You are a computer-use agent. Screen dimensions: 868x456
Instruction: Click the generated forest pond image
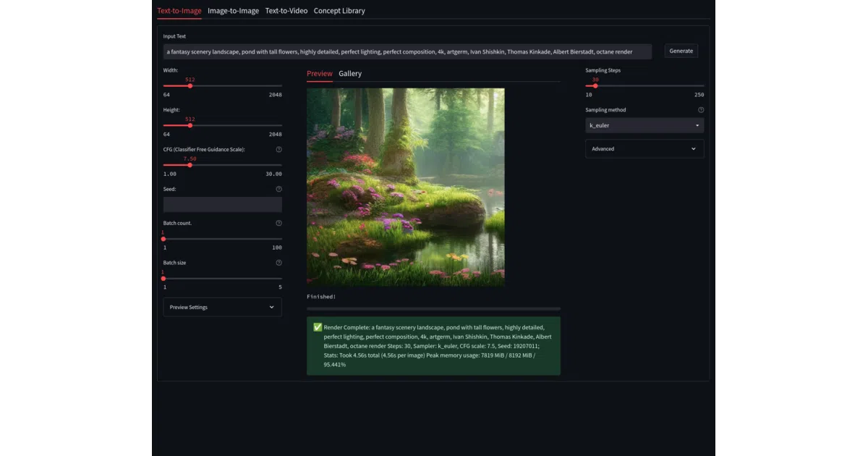point(406,187)
